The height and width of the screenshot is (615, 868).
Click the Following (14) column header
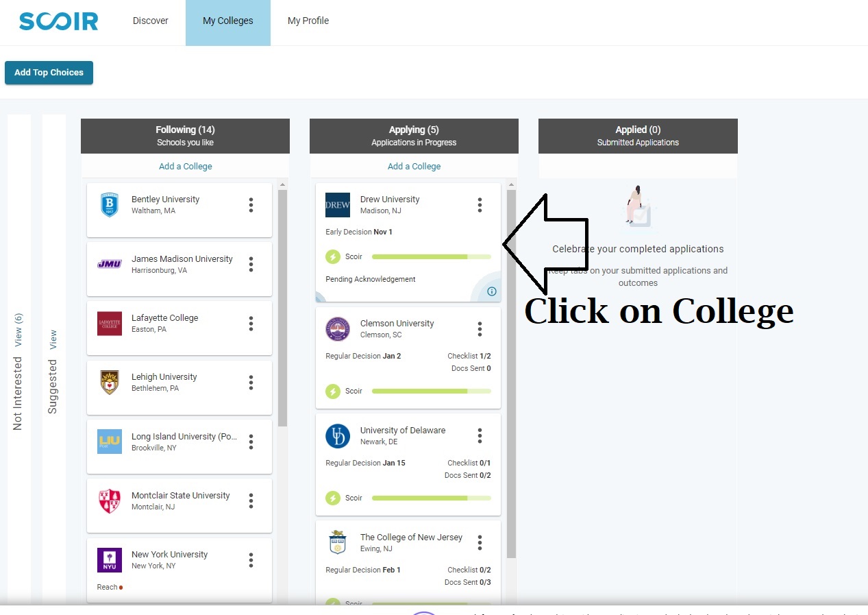[x=185, y=136]
